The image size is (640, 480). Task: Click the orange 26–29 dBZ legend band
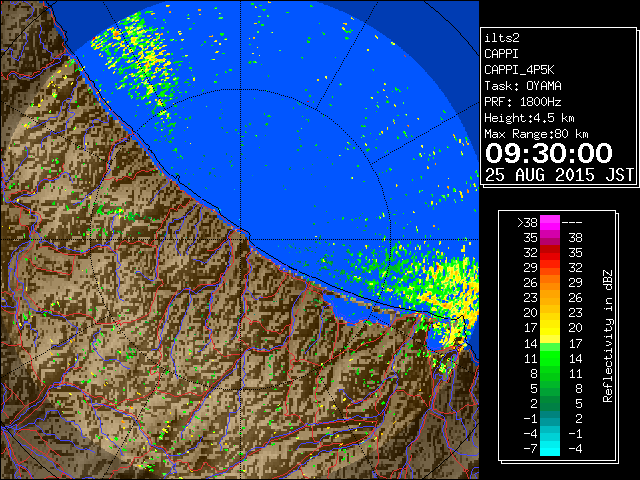coord(550,282)
